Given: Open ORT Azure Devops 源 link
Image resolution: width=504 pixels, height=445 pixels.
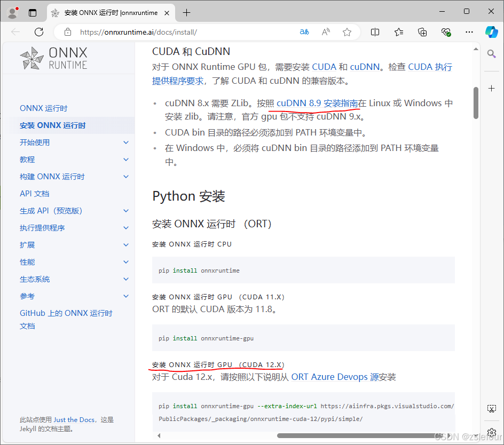Looking at the screenshot, I should click(335, 377).
